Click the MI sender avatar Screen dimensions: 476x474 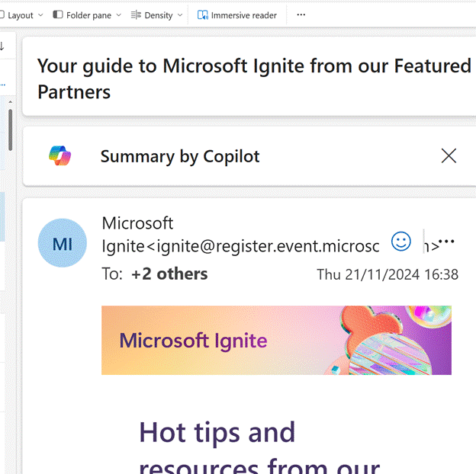point(63,243)
